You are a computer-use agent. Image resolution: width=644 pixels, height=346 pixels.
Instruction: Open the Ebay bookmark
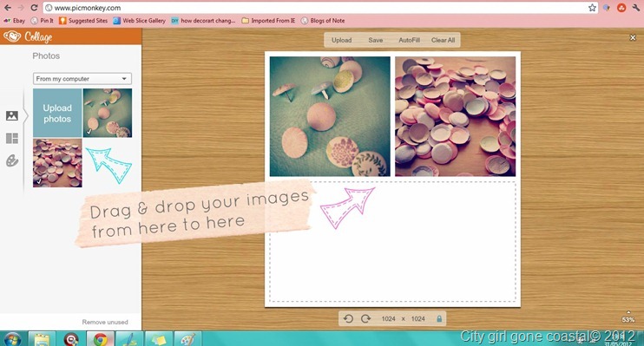15,21
